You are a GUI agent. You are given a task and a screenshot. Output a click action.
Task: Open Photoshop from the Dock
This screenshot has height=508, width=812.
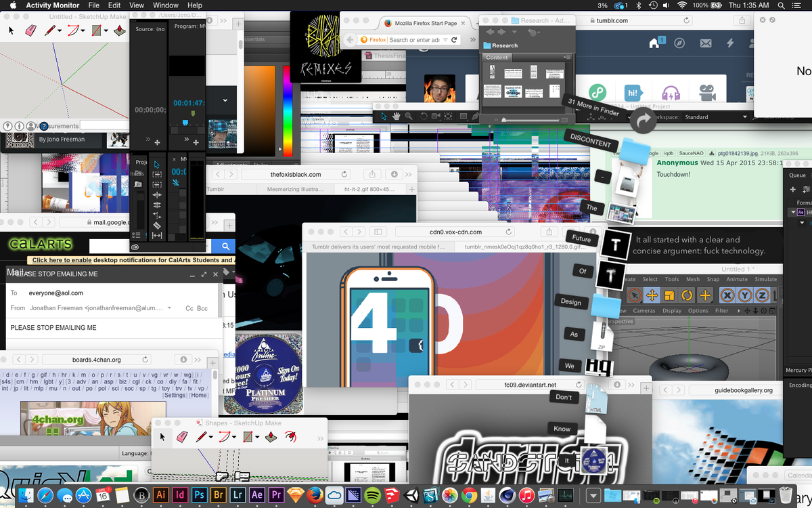point(199,495)
